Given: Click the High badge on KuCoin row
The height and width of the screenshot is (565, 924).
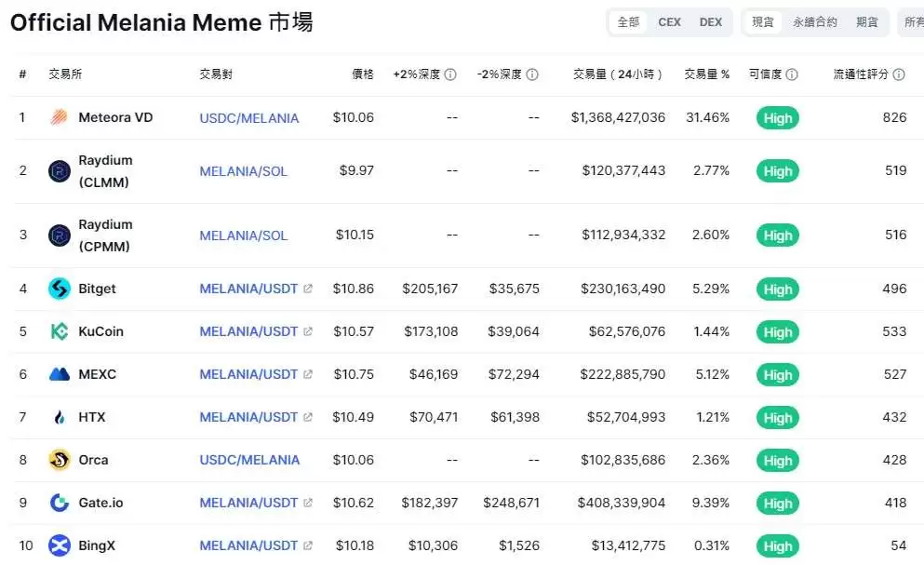Looking at the screenshot, I should pyautogui.click(x=776, y=331).
